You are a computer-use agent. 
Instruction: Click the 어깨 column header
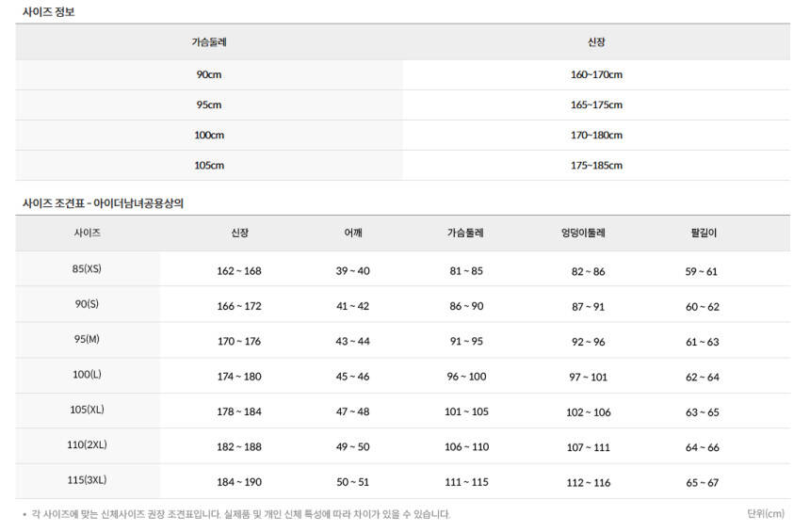352,233
